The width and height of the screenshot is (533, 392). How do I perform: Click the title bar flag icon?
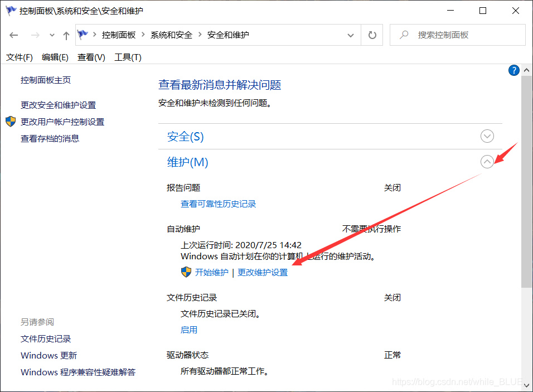(11, 11)
